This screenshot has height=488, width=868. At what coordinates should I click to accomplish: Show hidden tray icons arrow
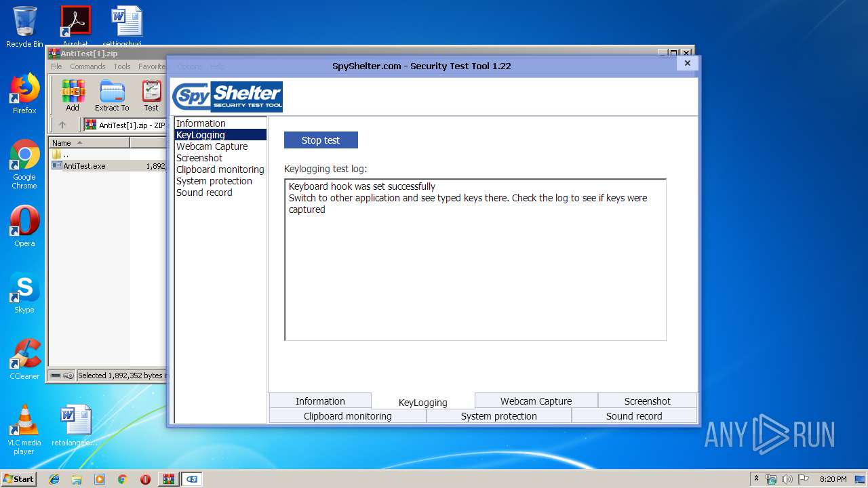(x=756, y=479)
